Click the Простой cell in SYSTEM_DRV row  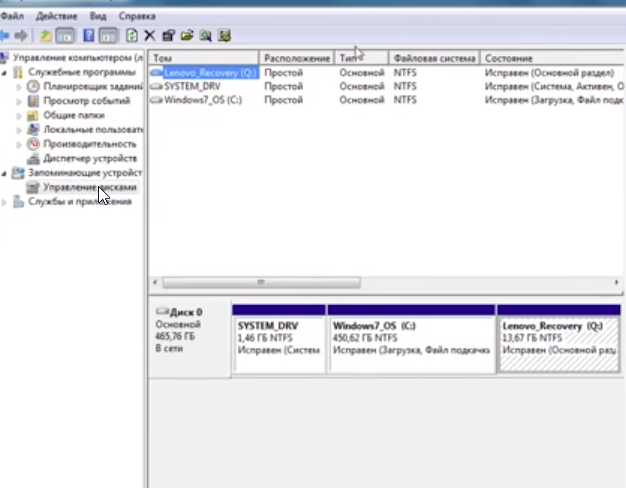(x=283, y=86)
